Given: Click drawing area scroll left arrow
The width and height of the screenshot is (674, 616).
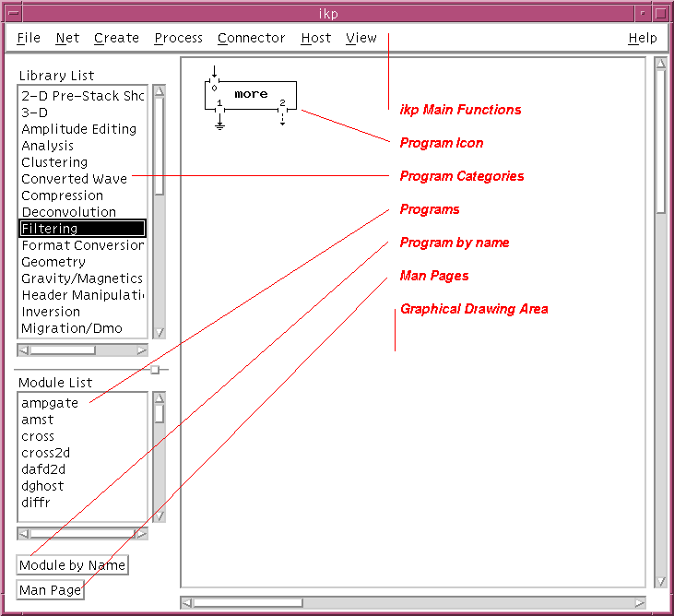Looking at the screenshot, I should [x=187, y=603].
